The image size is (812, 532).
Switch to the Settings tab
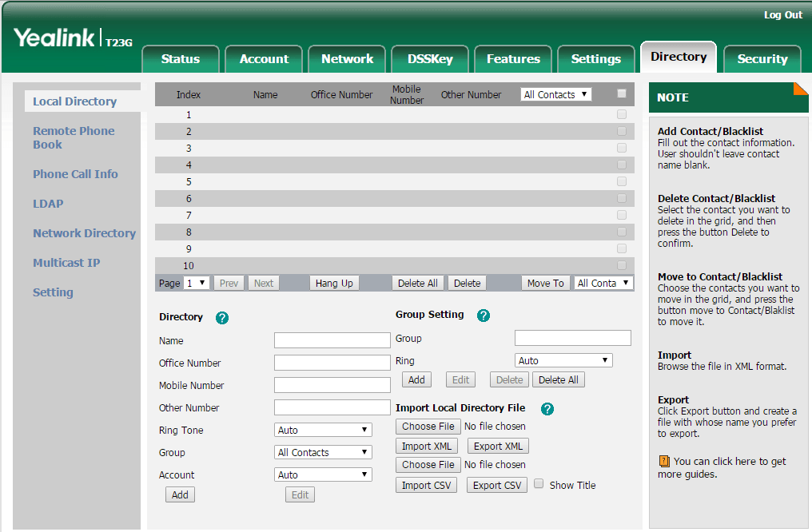(x=596, y=58)
